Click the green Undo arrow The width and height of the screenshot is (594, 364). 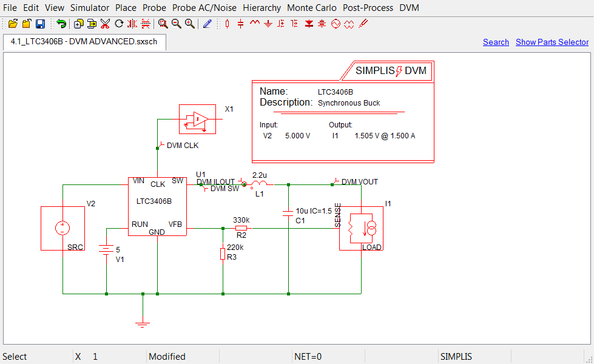61,24
